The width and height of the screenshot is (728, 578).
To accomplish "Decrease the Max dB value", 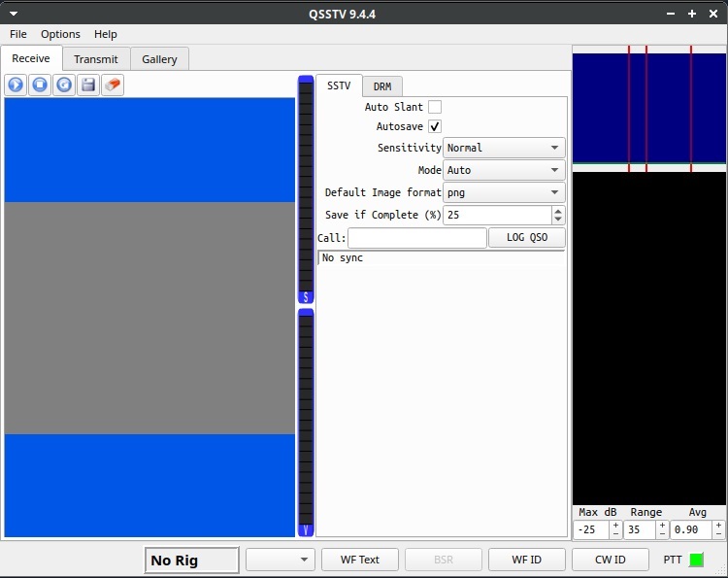I will (615, 534).
